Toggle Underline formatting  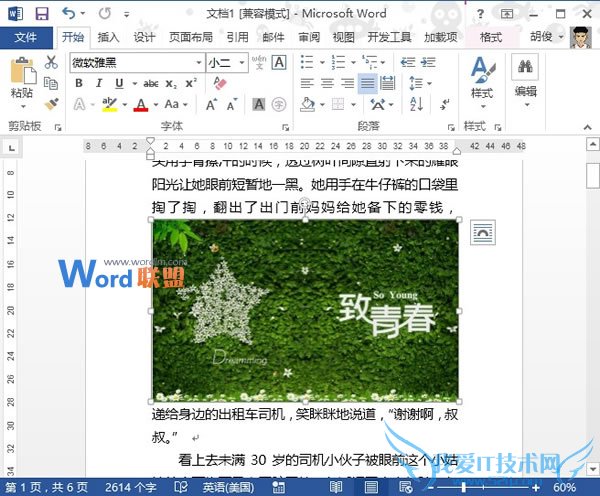click(119, 83)
